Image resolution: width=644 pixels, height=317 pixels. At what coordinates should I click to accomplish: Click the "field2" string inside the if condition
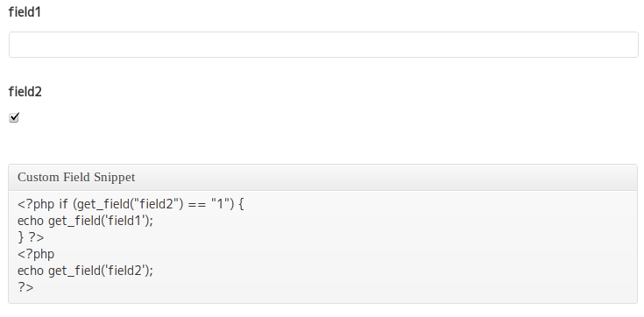(157, 204)
